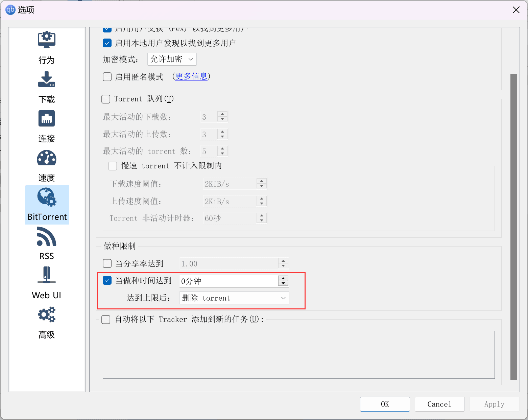
Task: Increase 当做种时间达到 minutes with up arrow
Action: click(x=283, y=278)
